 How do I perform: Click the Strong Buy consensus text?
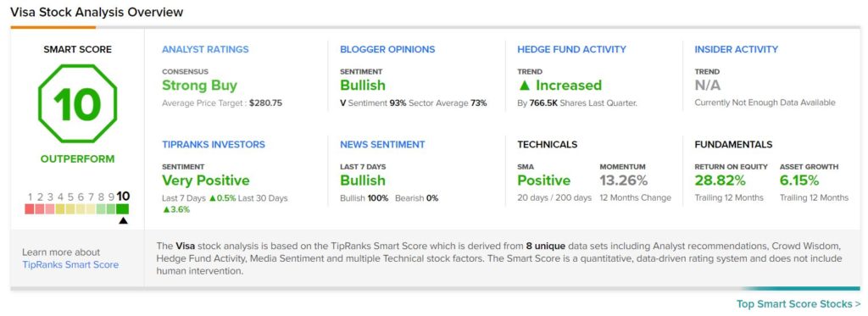click(x=199, y=86)
